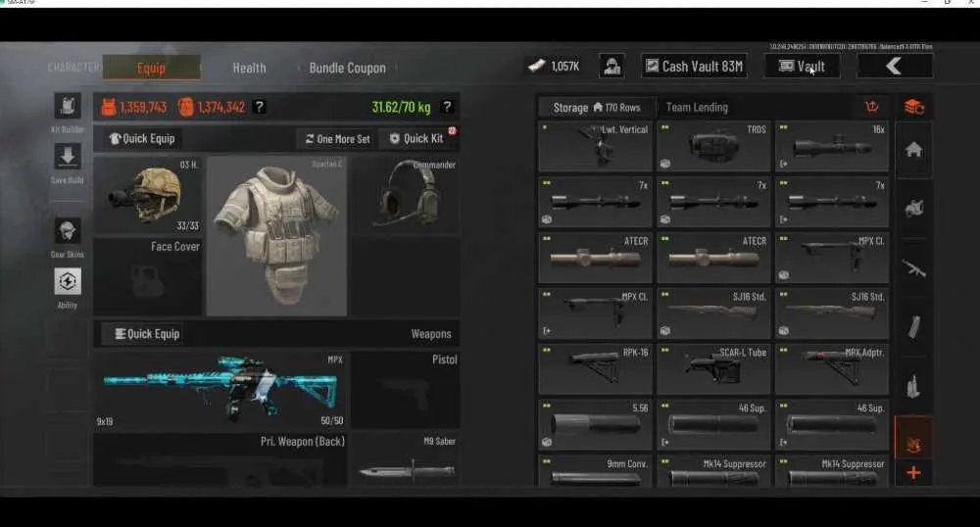Click the Spartan body armor slot
980x527 pixels.
tap(277, 236)
